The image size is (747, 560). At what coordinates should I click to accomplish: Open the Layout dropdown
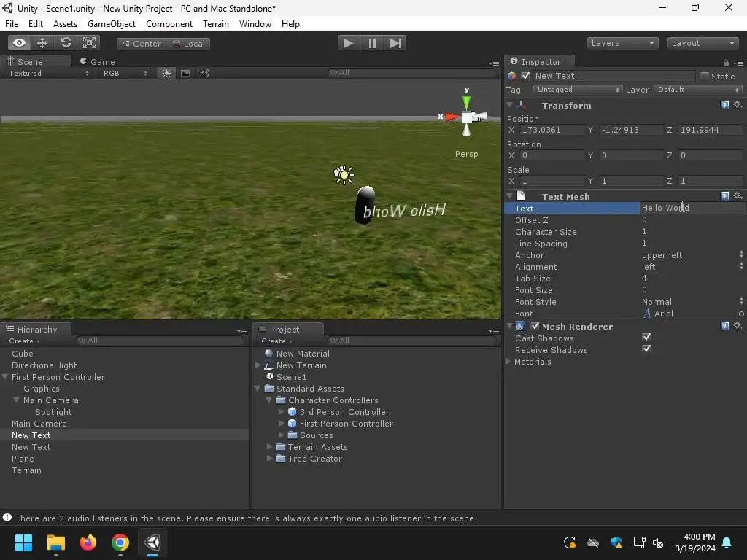coord(703,43)
